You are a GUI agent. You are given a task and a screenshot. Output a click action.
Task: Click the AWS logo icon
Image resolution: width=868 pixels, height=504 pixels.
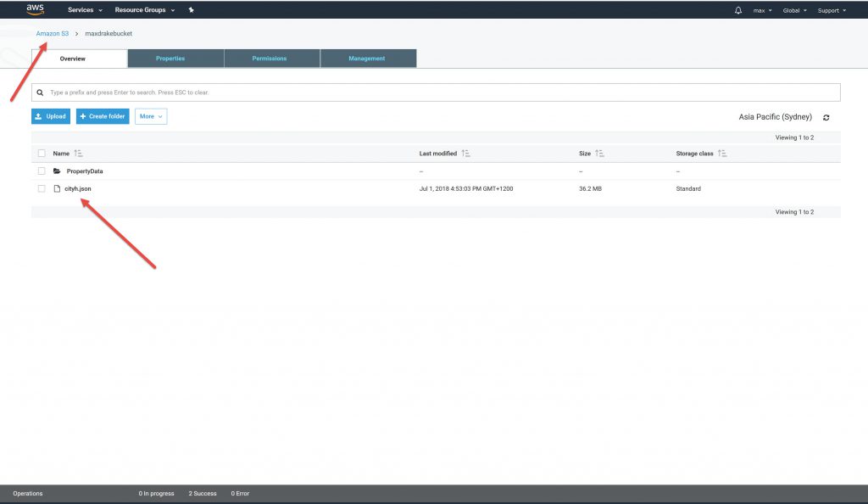35,10
